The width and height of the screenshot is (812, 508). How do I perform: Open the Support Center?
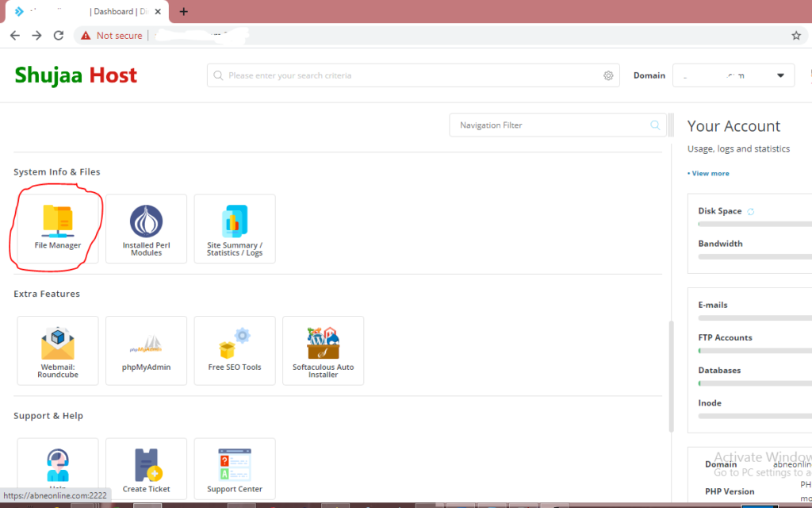[235, 468]
